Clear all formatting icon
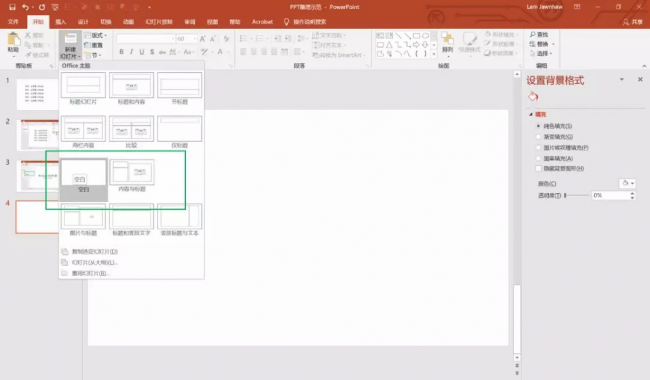This screenshot has height=380, width=650. tap(226, 39)
